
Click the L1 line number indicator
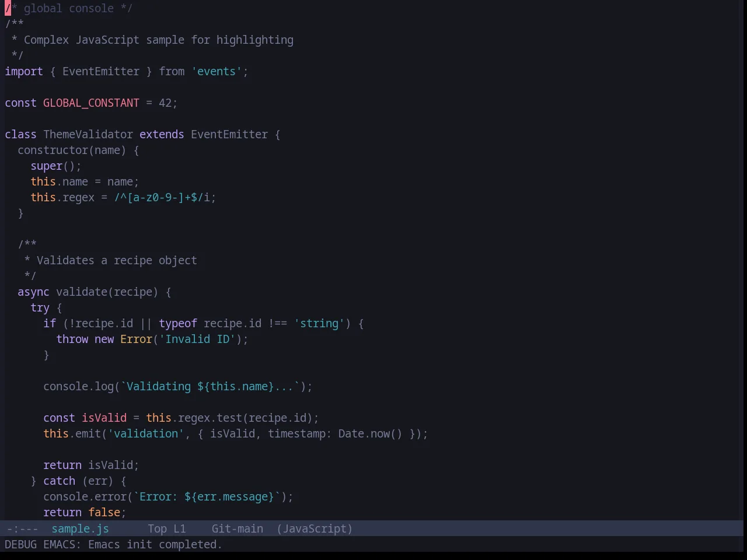(179, 528)
